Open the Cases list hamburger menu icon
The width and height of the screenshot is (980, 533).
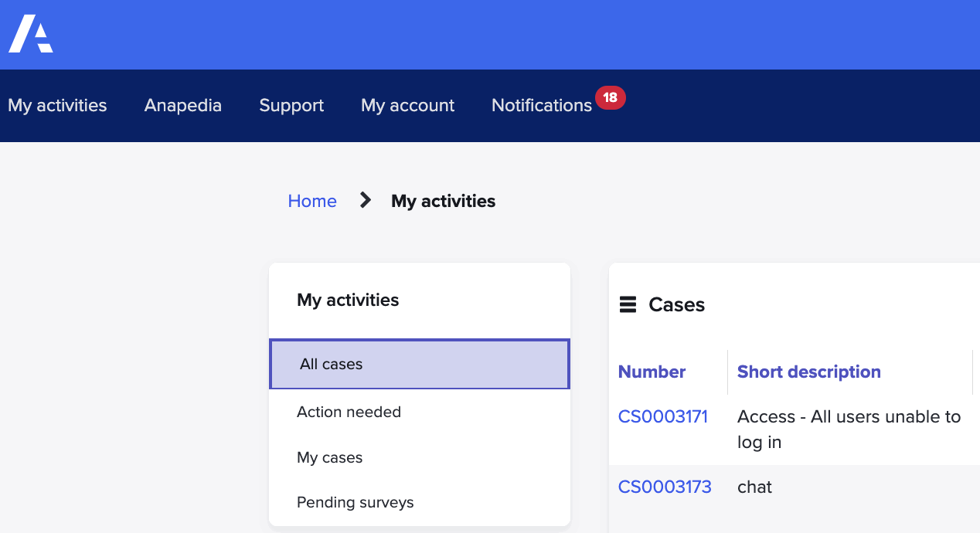coord(628,305)
